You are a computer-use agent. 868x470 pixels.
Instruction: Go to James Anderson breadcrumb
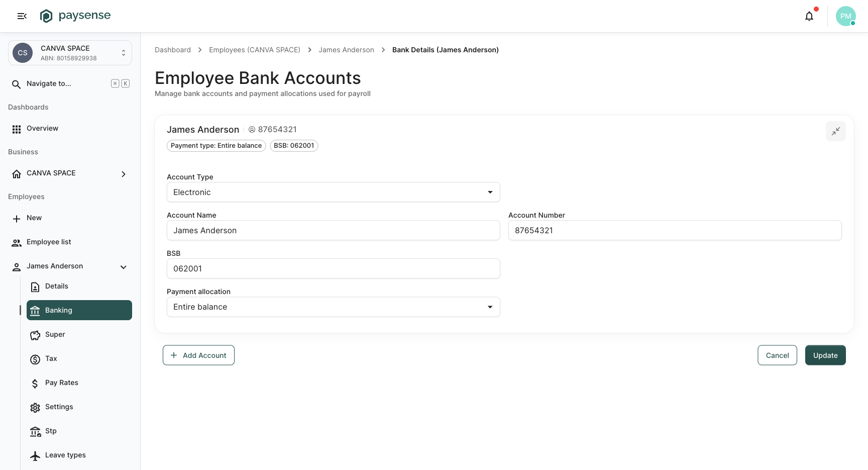coord(346,50)
